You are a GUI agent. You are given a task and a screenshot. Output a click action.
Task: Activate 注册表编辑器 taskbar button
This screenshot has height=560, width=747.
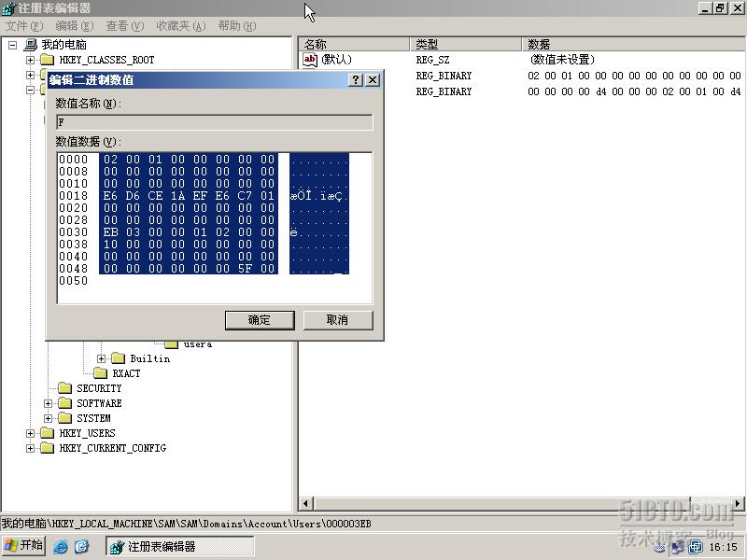(180, 546)
